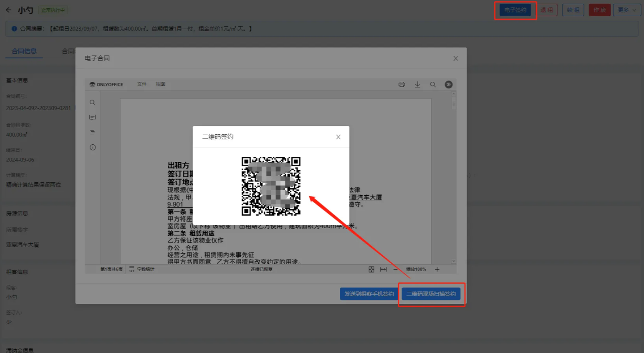Close the 二维码签约 popup
This screenshot has width=644, height=353.
click(338, 137)
